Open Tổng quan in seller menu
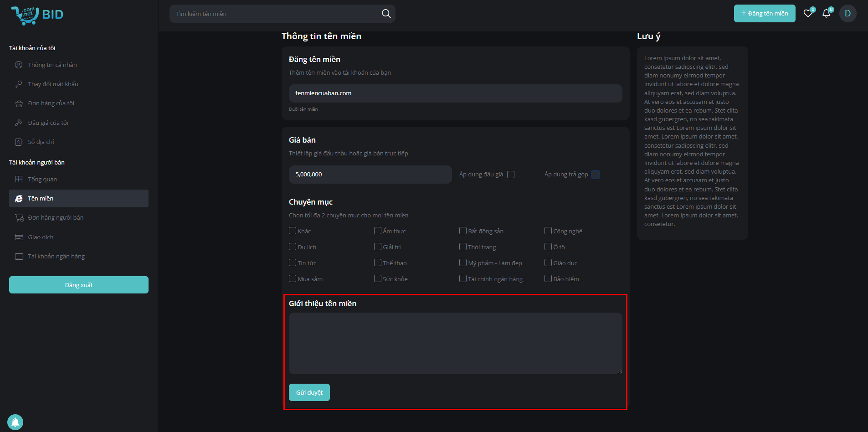This screenshot has width=868, height=432. coord(42,180)
